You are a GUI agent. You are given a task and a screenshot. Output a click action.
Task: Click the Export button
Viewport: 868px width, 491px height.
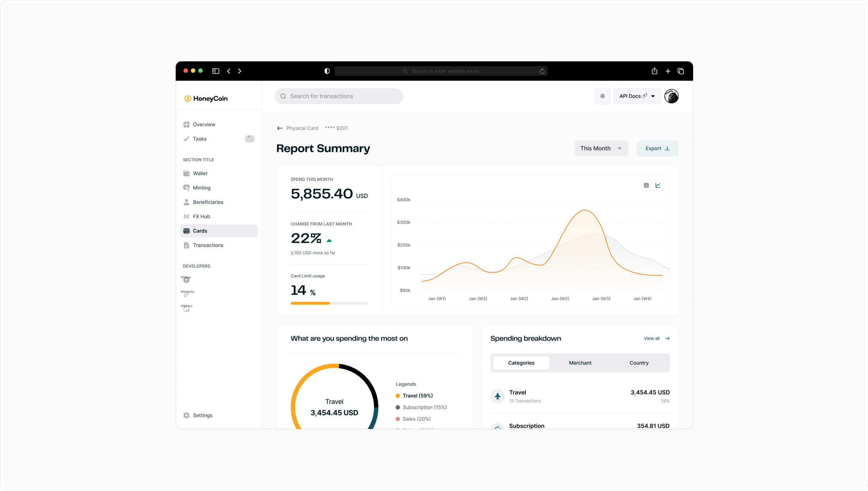(x=657, y=148)
